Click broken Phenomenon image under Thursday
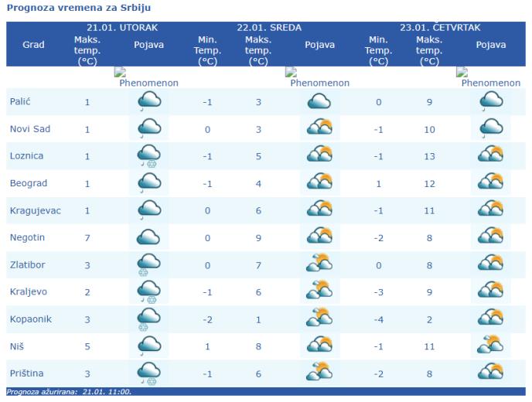The image size is (532, 402). pos(462,72)
